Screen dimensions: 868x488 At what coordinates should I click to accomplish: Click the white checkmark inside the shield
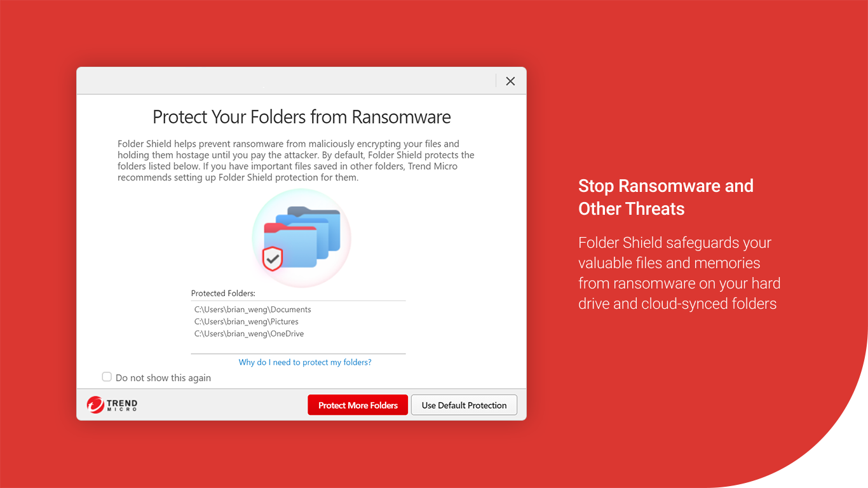[x=273, y=259]
